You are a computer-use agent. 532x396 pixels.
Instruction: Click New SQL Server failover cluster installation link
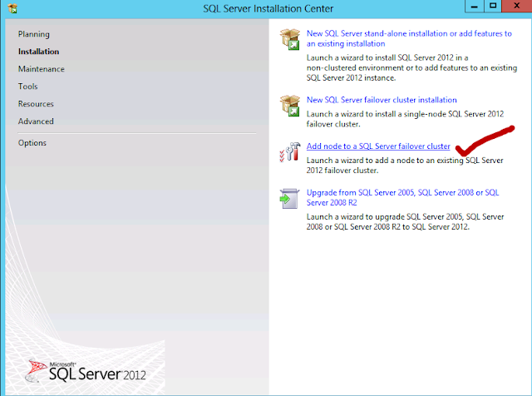point(382,100)
